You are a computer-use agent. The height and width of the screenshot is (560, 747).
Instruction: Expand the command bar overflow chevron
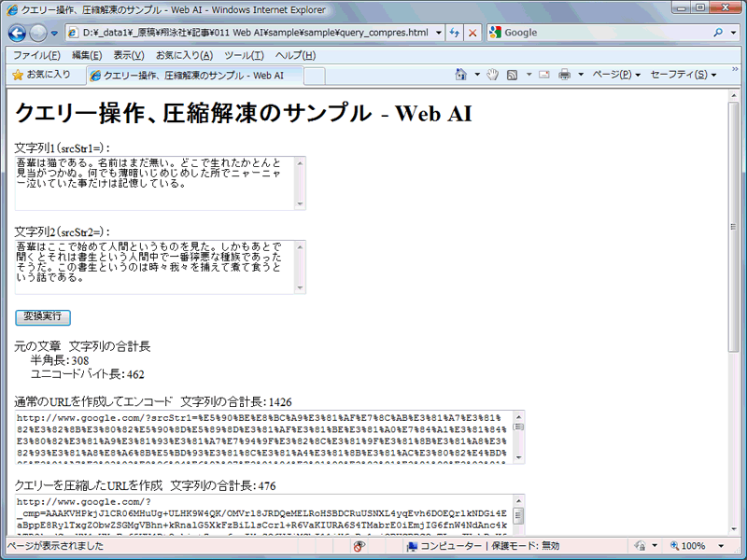point(735,69)
